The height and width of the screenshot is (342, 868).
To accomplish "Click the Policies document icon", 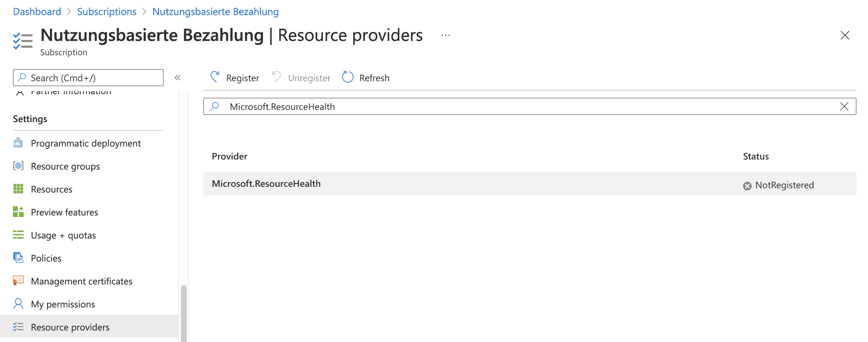I will pos(18,258).
